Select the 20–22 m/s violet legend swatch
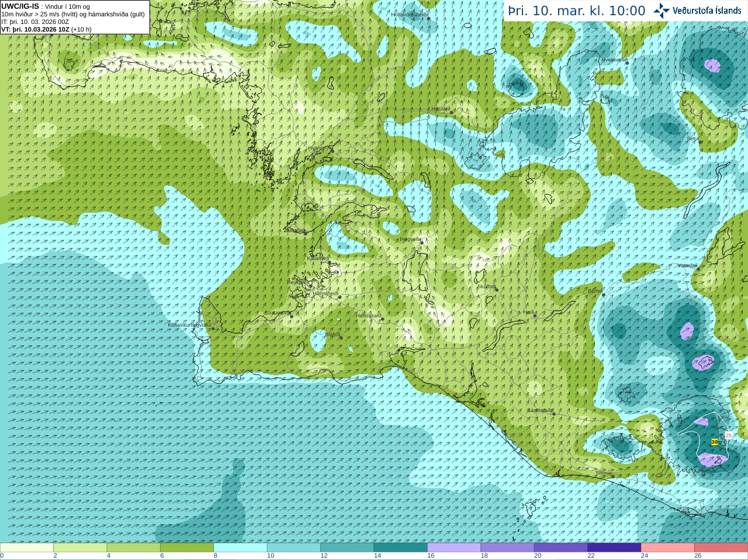Screen dimensions: 748x560 point(560,548)
